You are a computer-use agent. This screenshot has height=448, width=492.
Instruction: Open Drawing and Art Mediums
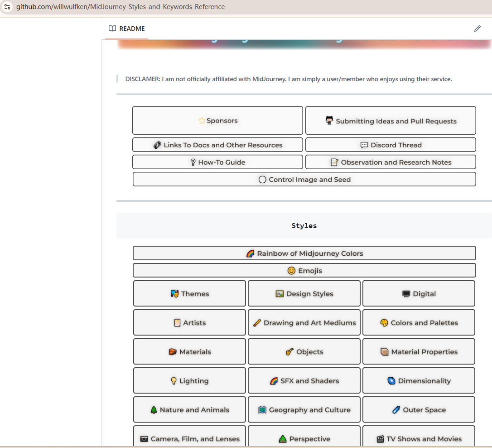pyautogui.click(x=304, y=322)
